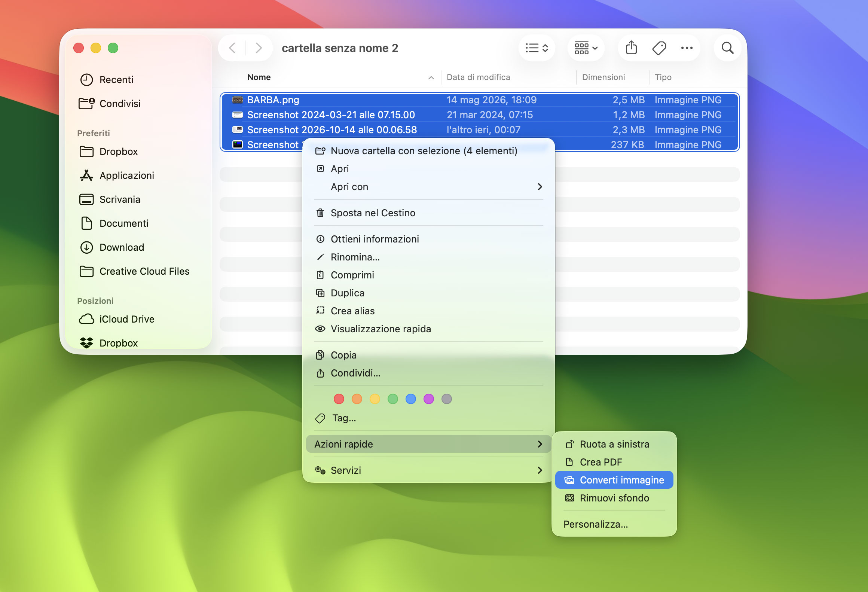Screen dimensions: 868x592
Task: Click the 2,3 MB size cell
Action: (629, 130)
